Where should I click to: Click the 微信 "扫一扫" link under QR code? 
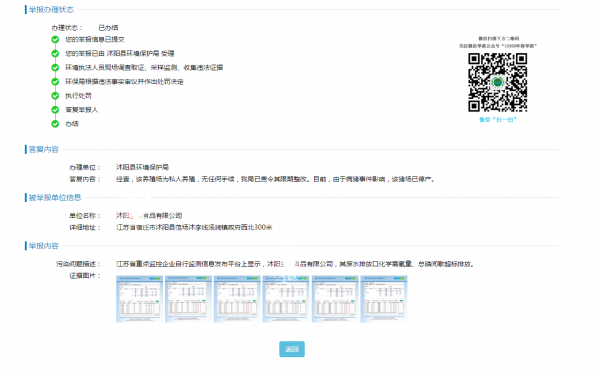point(498,120)
